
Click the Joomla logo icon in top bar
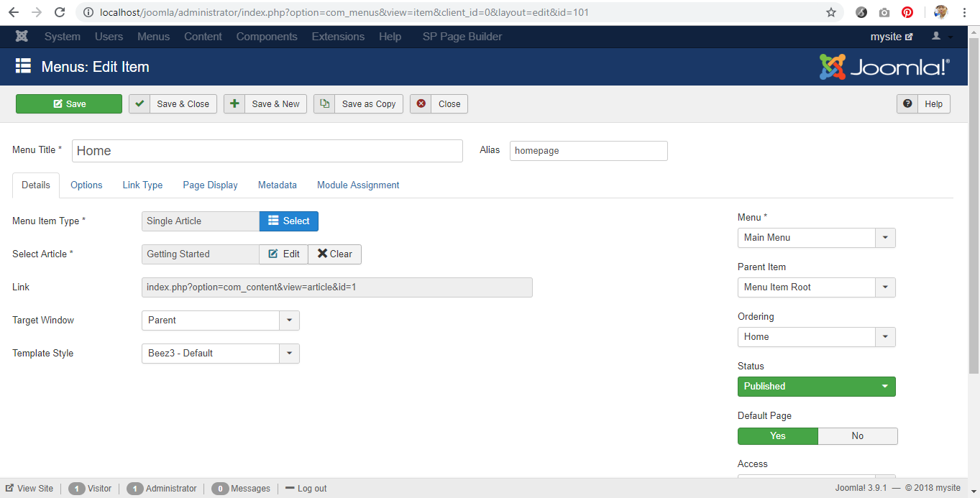[22, 37]
